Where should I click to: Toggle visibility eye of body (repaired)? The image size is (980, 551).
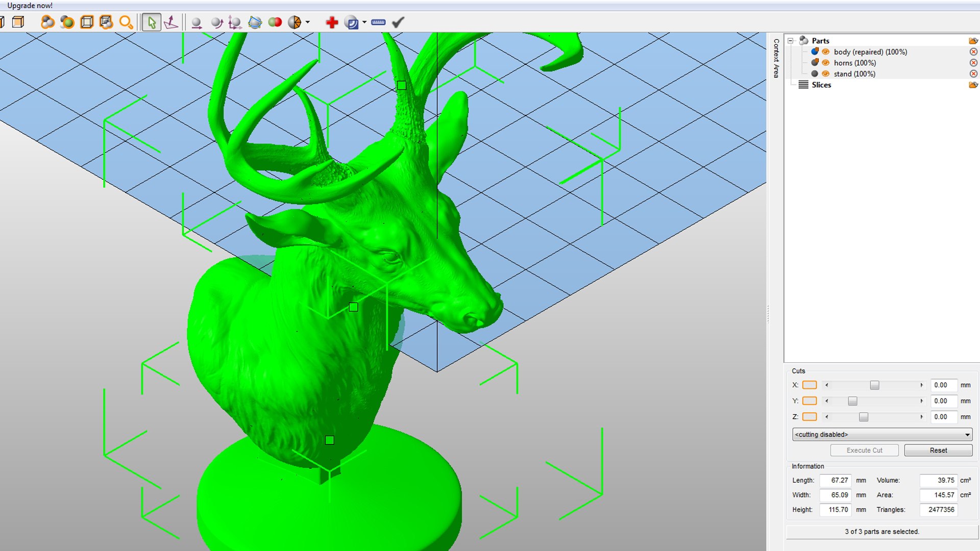(x=825, y=52)
